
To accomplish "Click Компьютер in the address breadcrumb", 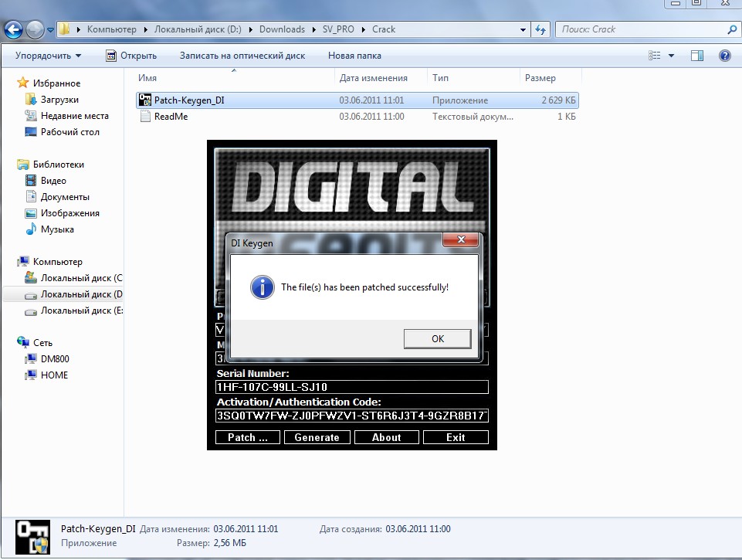I will click(111, 29).
